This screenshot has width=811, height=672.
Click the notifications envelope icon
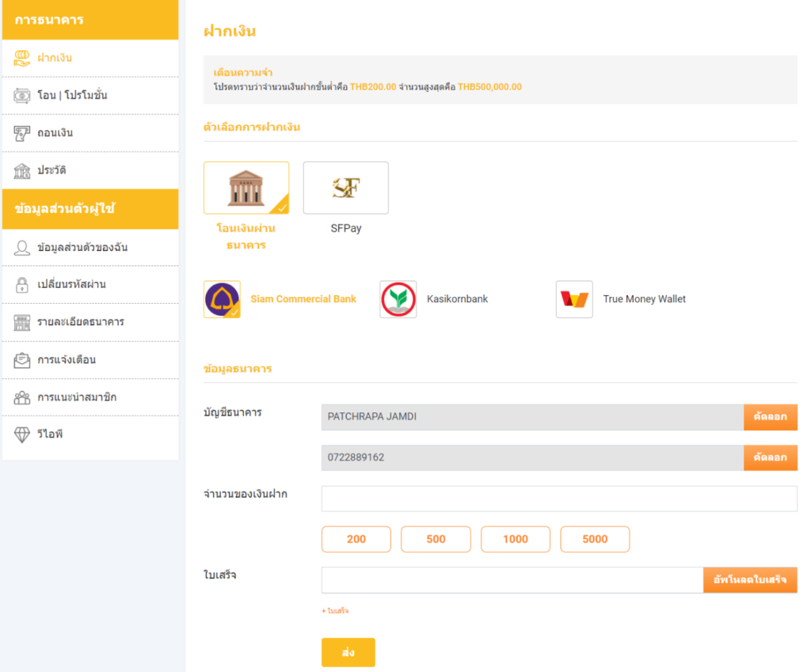coord(22,360)
